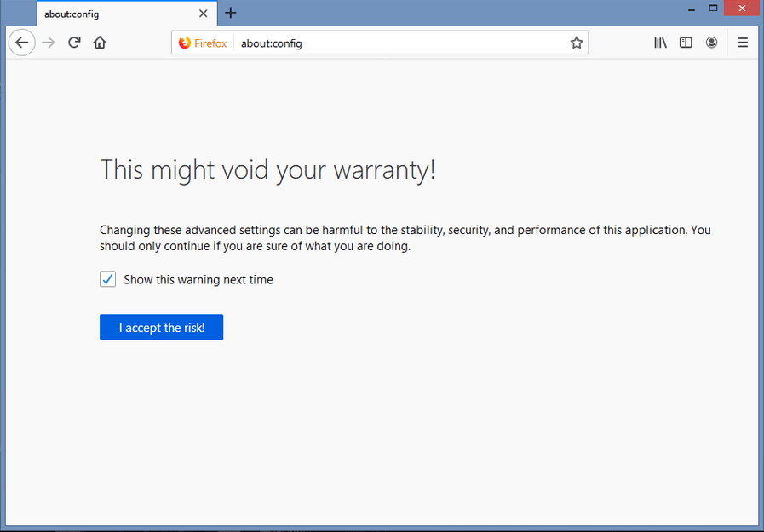Uncheck 'Show this warning next time'

pyautogui.click(x=107, y=279)
